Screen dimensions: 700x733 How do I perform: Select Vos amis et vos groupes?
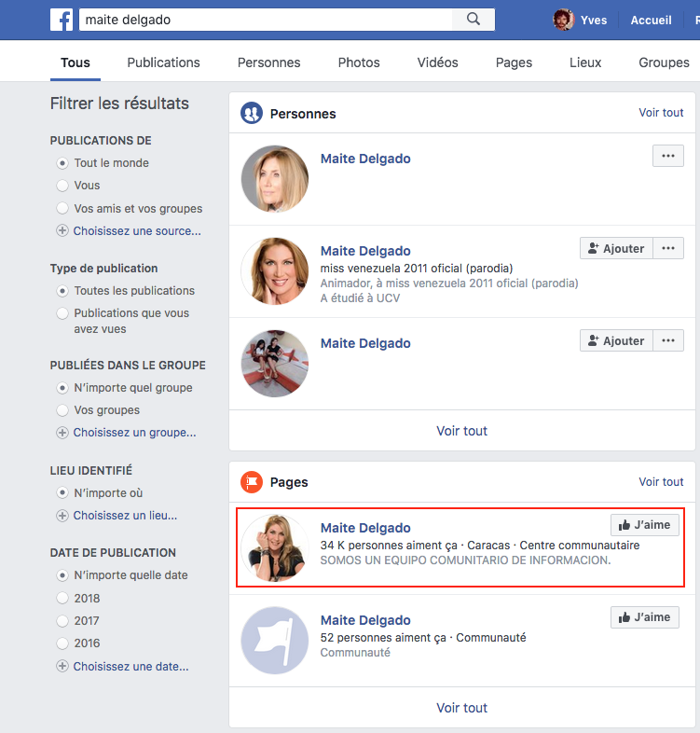click(62, 208)
